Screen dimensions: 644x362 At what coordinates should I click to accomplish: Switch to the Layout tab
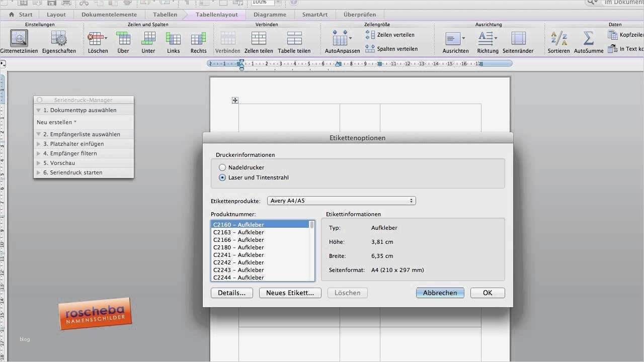pyautogui.click(x=56, y=15)
